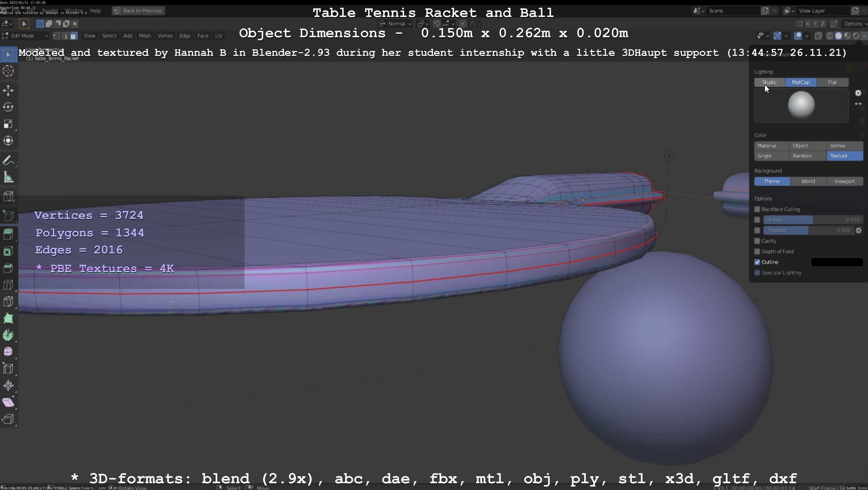Screen dimensions: 868x490
Task: Switch to Rendered viewport shading
Action: click(x=856, y=36)
